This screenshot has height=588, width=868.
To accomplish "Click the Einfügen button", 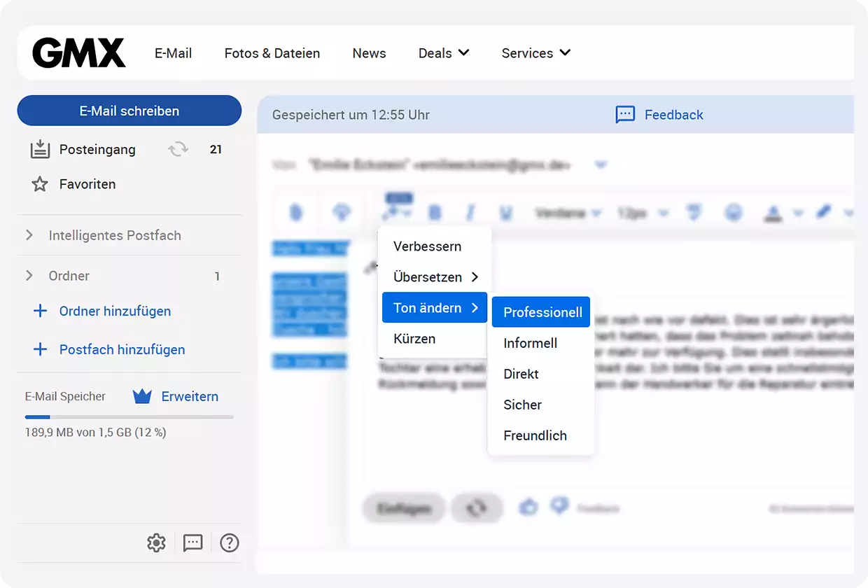I will 403,508.
